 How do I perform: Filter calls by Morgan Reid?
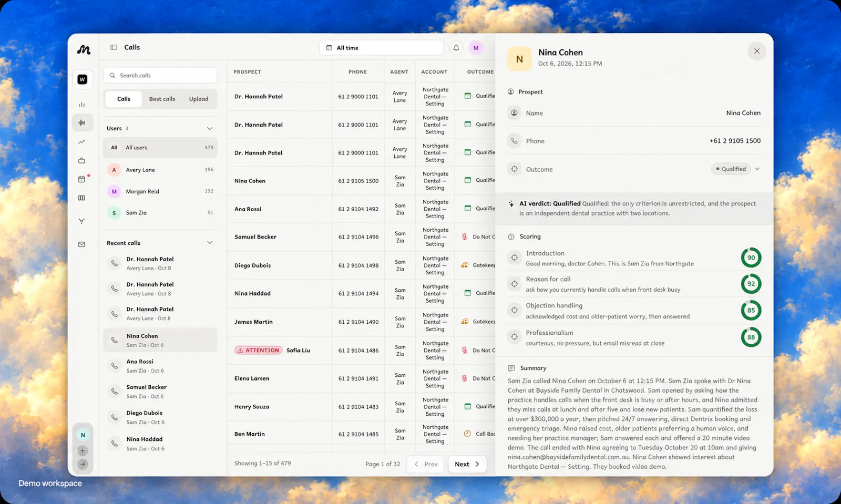click(160, 191)
